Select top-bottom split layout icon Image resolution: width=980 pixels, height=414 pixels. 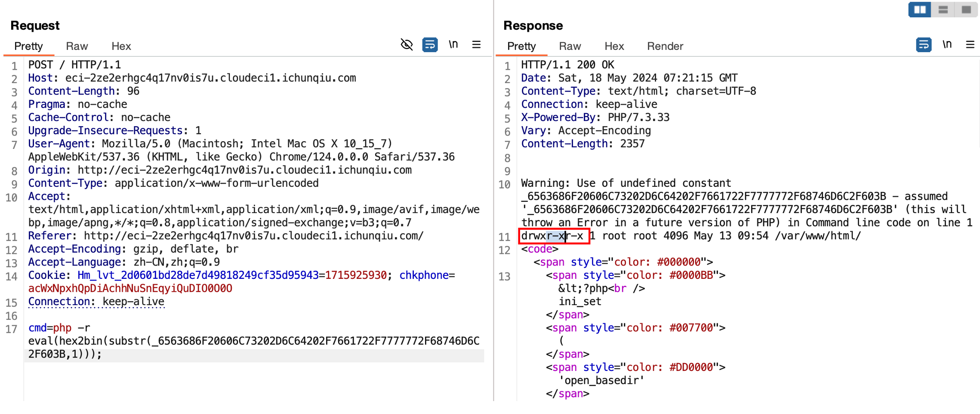point(943,9)
